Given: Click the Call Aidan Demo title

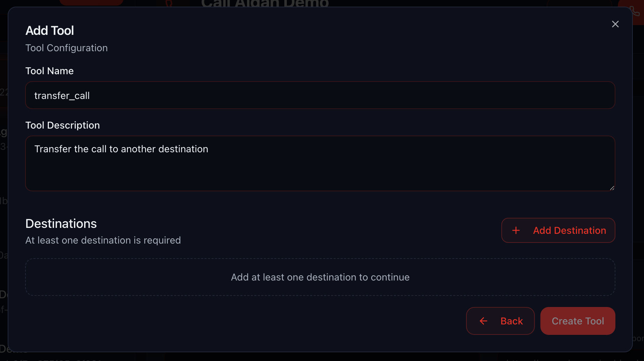Looking at the screenshot, I should point(264,3).
